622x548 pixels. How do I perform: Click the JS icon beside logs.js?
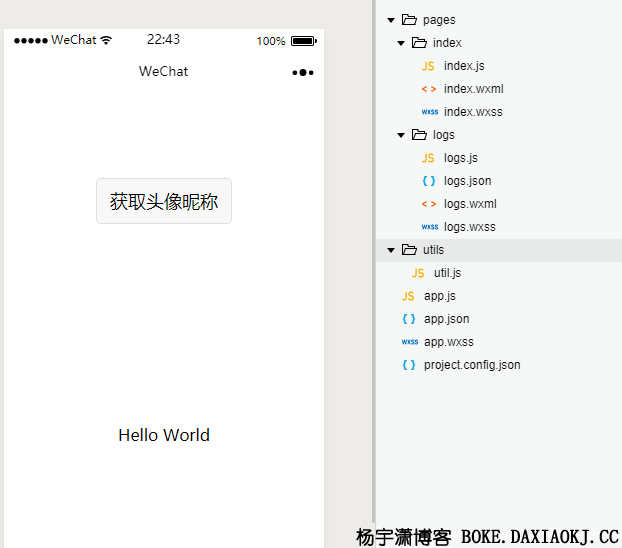tap(428, 158)
